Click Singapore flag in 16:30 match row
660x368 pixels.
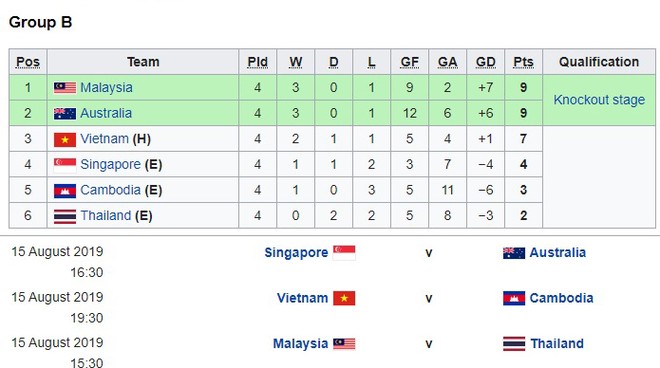click(344, 253)
